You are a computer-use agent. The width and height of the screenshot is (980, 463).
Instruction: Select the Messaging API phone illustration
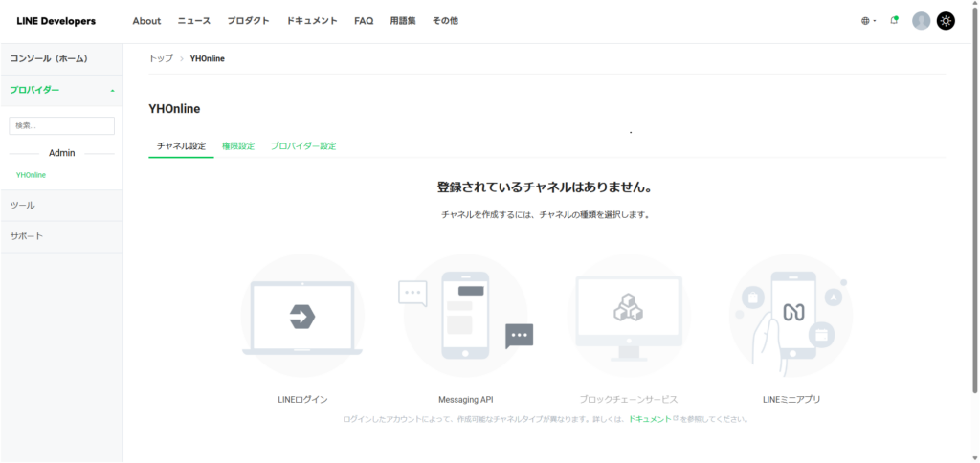click(466, 315)
